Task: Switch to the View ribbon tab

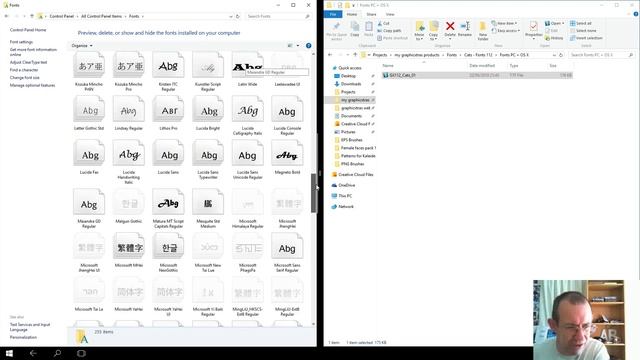Action: point(390,14)
